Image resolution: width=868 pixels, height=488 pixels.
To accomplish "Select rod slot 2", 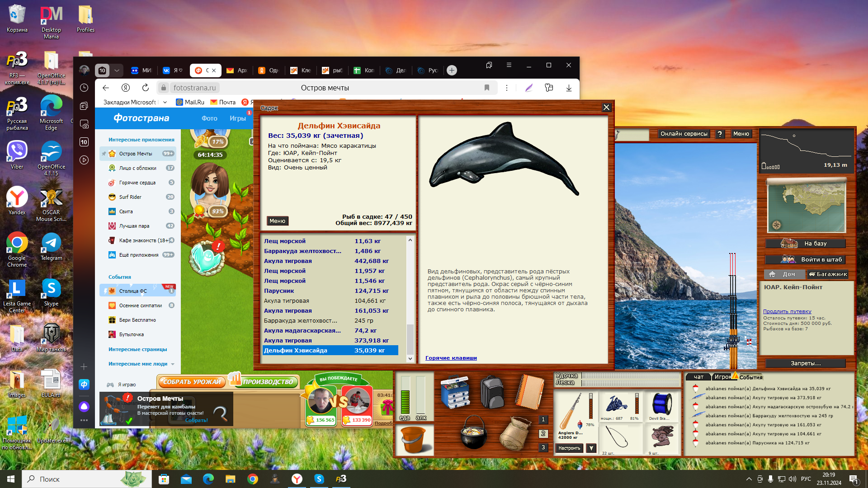I will [x=543, y=433].
